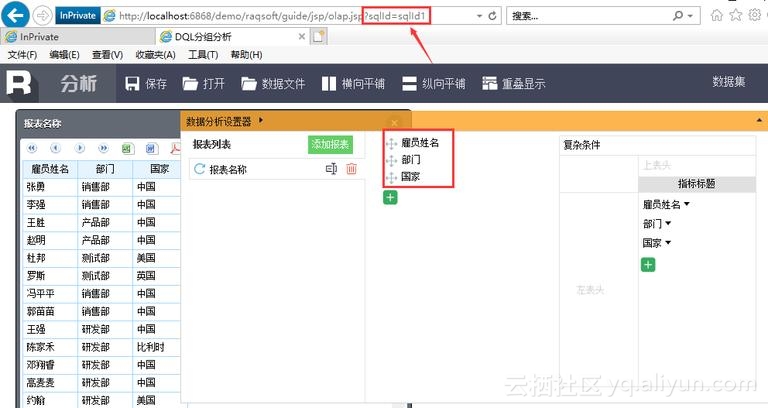Go to previous report page

55,148
